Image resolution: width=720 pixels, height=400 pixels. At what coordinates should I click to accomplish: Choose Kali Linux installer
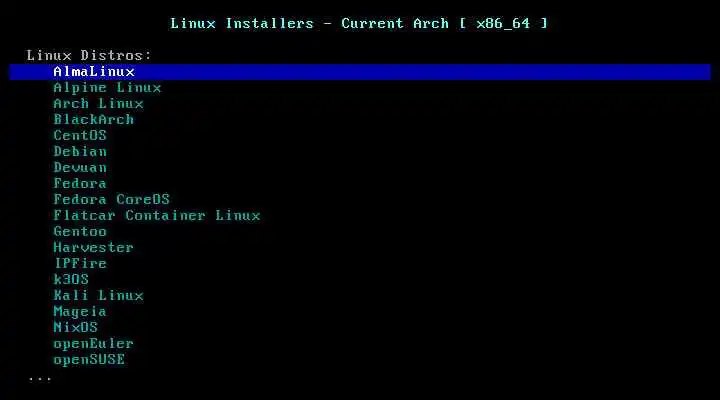click(x=98, y=295)
